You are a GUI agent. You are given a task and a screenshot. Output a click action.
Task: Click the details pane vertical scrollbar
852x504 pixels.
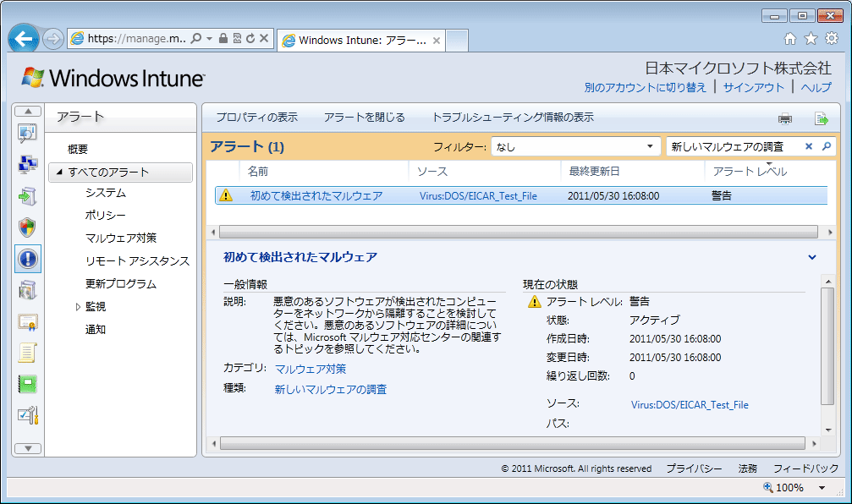pyautogui.click(x=828, y=346)
